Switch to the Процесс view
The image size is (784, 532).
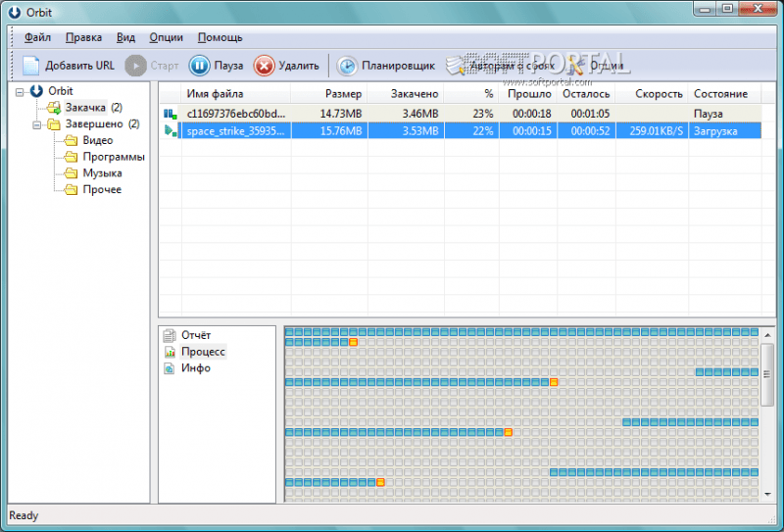[x=203, y=352]
